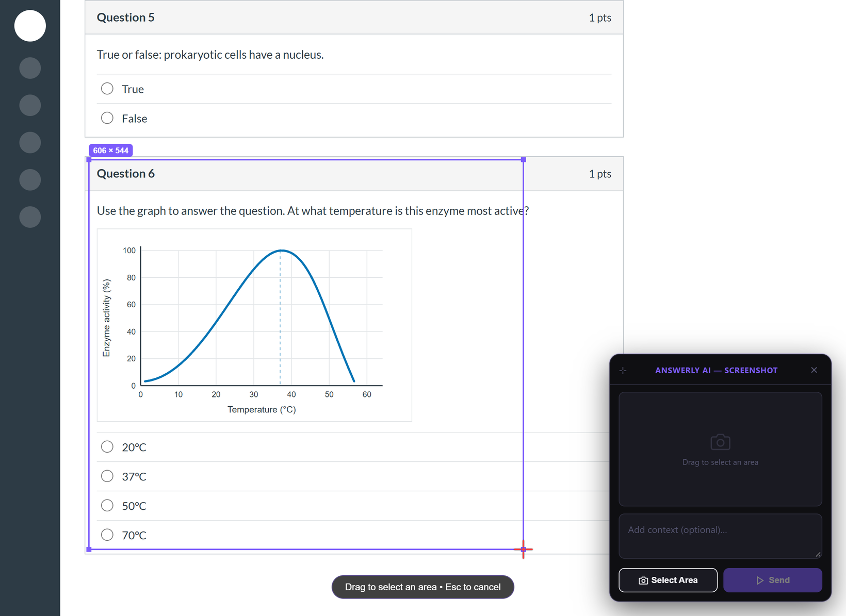Image resolution: width=846 pixels, height=616 pixels.
Task: Click the Question 6 '1 pts' label
Action: 600,174
